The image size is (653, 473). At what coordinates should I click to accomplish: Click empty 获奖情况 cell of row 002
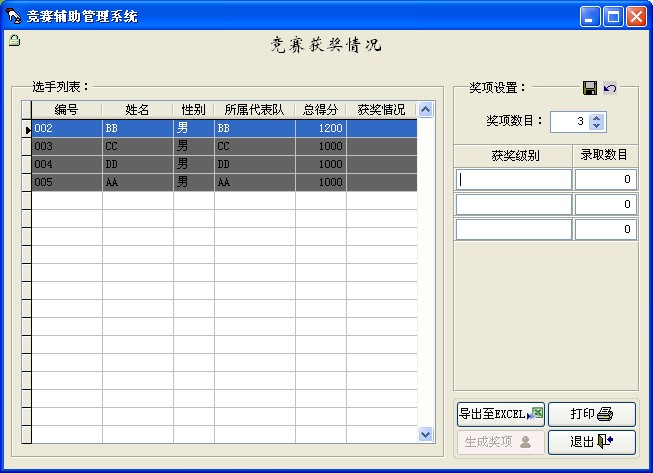pyautogui.click(x=381, y=128)
